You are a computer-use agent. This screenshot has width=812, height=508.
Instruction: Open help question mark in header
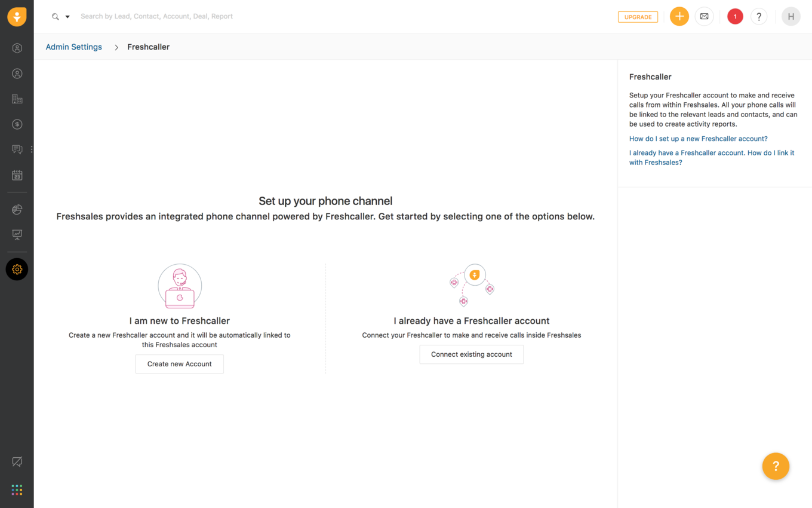coord(759,17)
